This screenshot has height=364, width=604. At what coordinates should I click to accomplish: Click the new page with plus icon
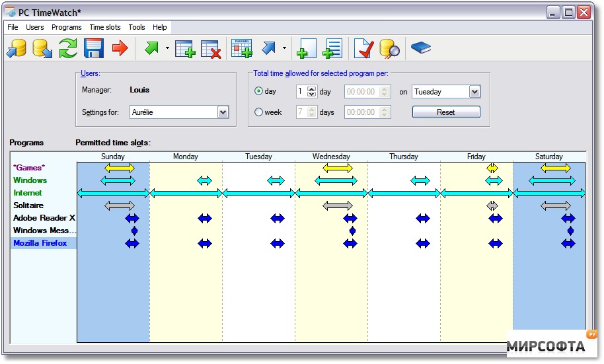click(x=306, y=48)
